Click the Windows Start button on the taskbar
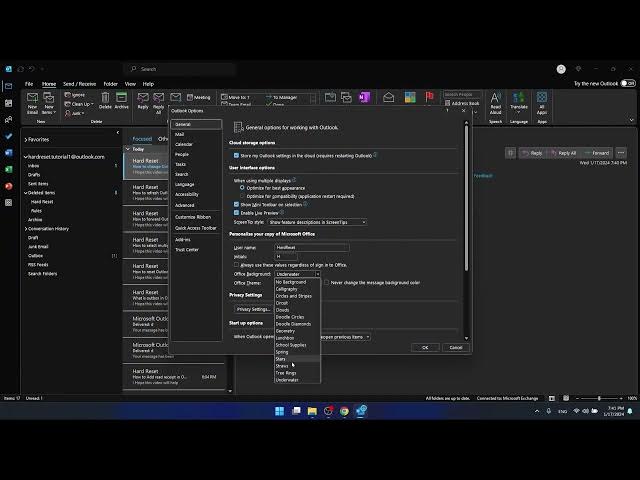The width and height of the screenshot is (640, 480). point(280,411)
